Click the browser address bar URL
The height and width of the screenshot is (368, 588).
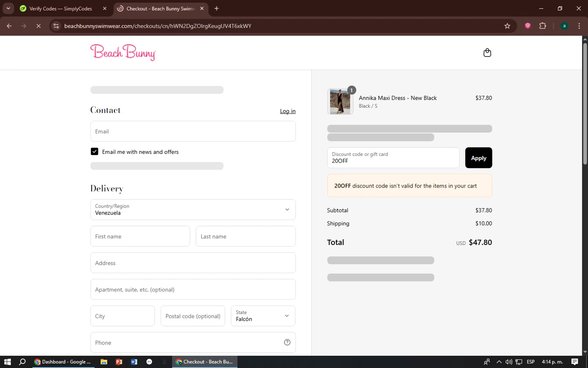click(158, 26)
